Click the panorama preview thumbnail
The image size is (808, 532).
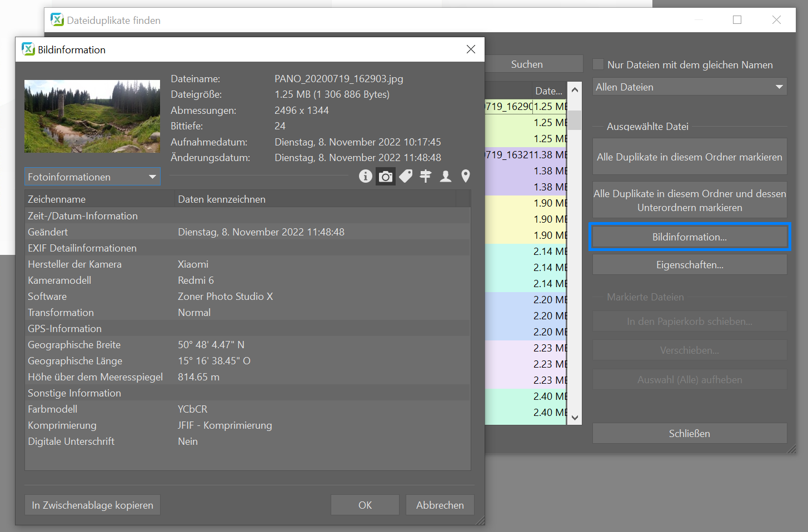92,117
